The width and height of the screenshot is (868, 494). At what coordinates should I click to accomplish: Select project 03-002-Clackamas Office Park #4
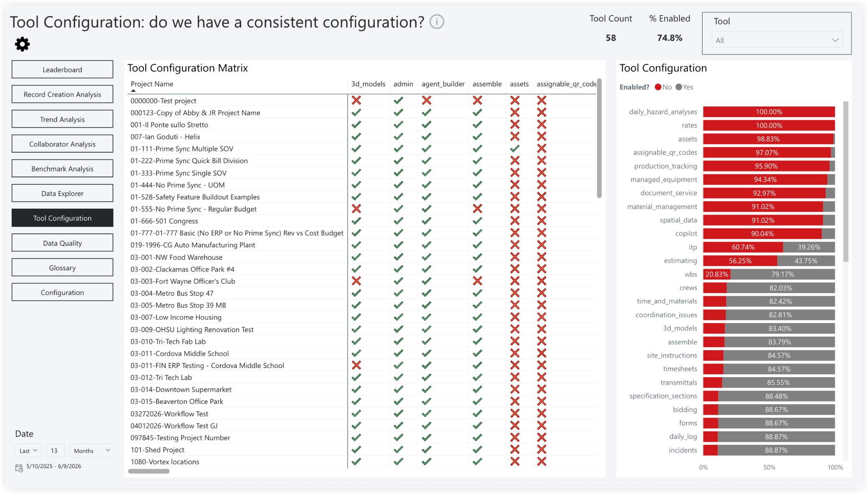(x=182, y=269)
